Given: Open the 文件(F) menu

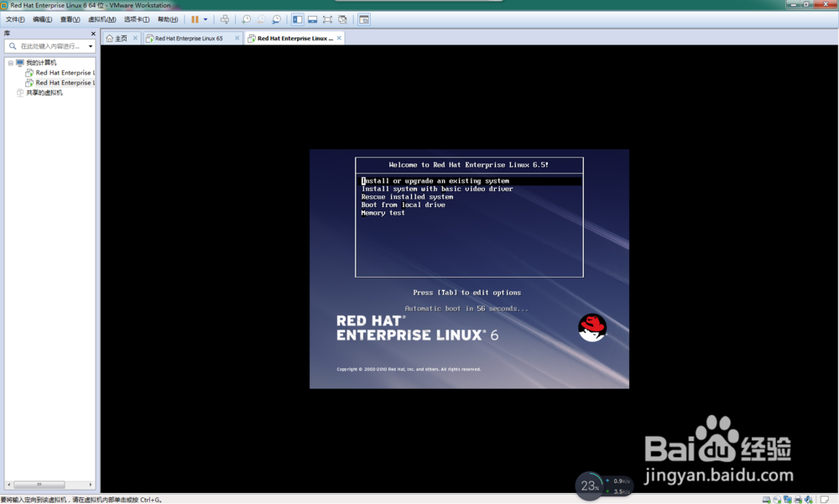Looking at the screenshot, I should [x=15, y=19].
